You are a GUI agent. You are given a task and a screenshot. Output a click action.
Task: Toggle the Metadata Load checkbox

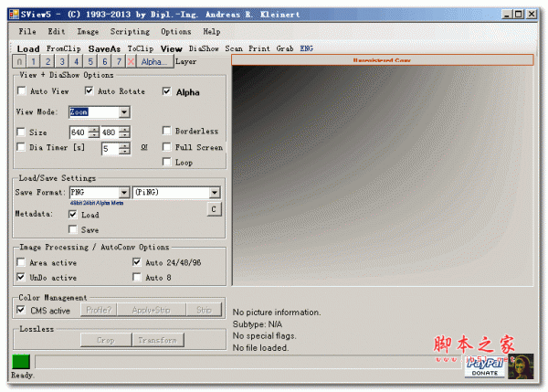(x=73, y=215)
